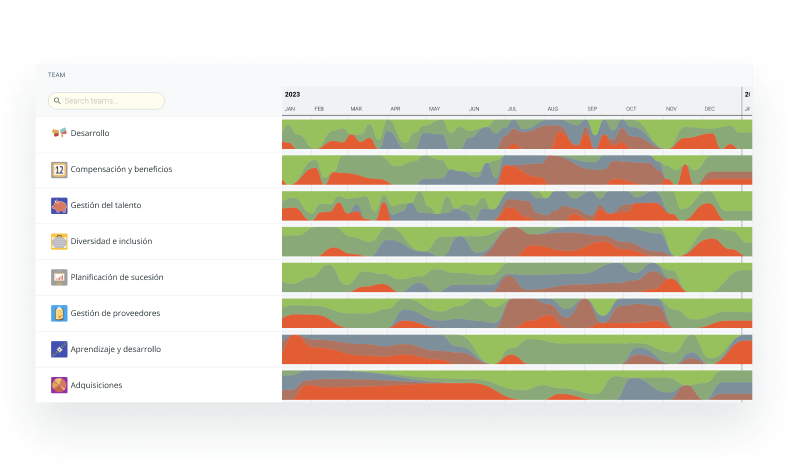
Task: Open the Compensación y beneficios capacity chart
Action: [x=517, y=170]
